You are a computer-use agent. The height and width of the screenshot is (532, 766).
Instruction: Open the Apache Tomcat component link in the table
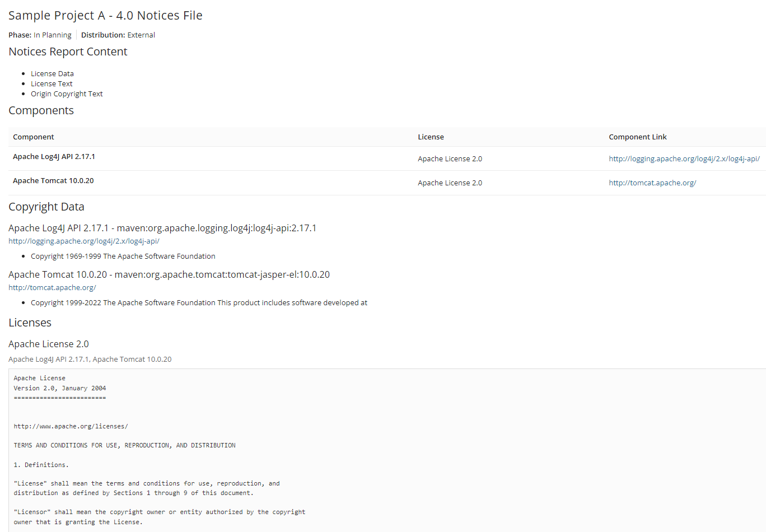652,183
